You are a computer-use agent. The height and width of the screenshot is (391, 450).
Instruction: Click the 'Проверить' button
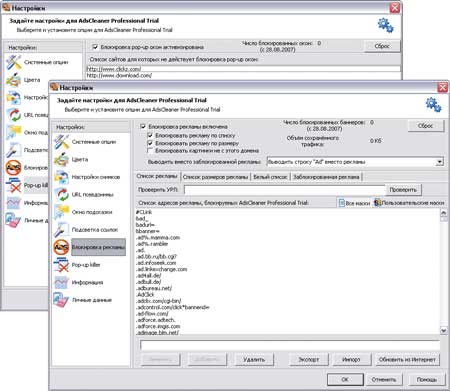[x=403, y=190]
